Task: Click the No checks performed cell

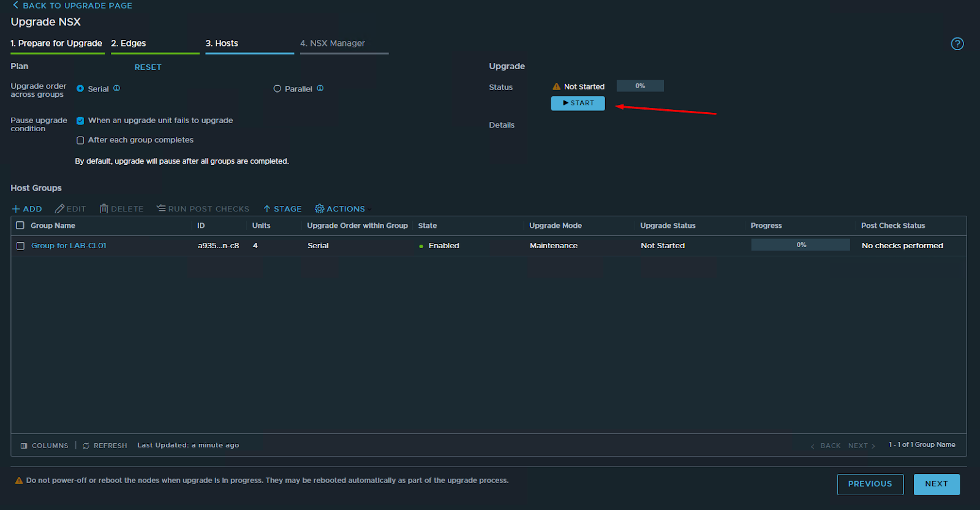Action: tap(902, 246)
